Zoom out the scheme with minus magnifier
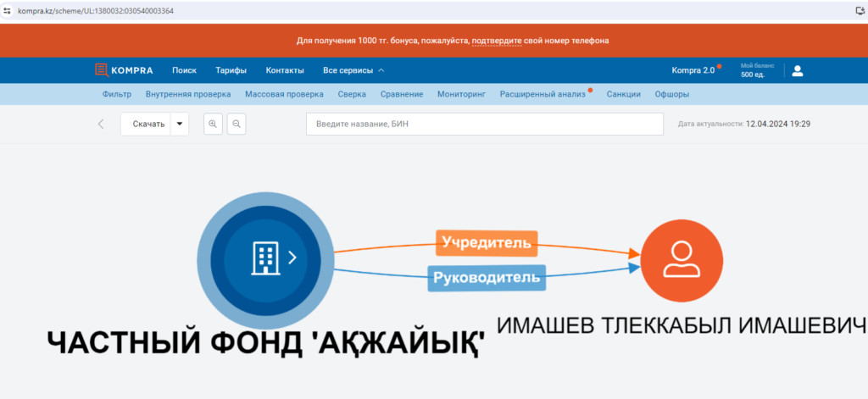This screenshot has height=399, width=868. 236,124
